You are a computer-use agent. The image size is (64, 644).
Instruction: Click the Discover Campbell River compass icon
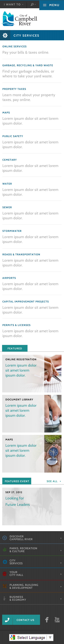[x=4, y=538]
